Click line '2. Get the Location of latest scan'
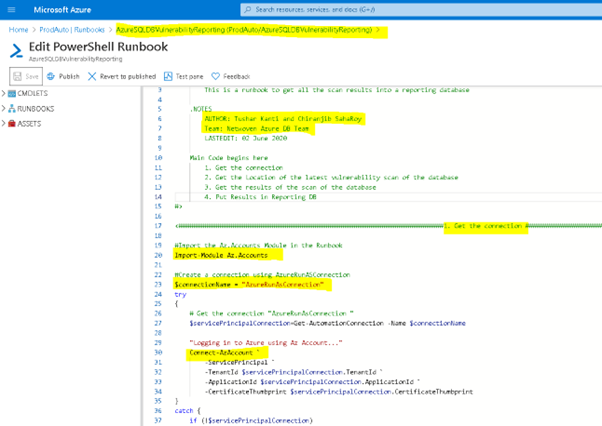The height and width of the screenshot is (426, 602). coord(331,177)
